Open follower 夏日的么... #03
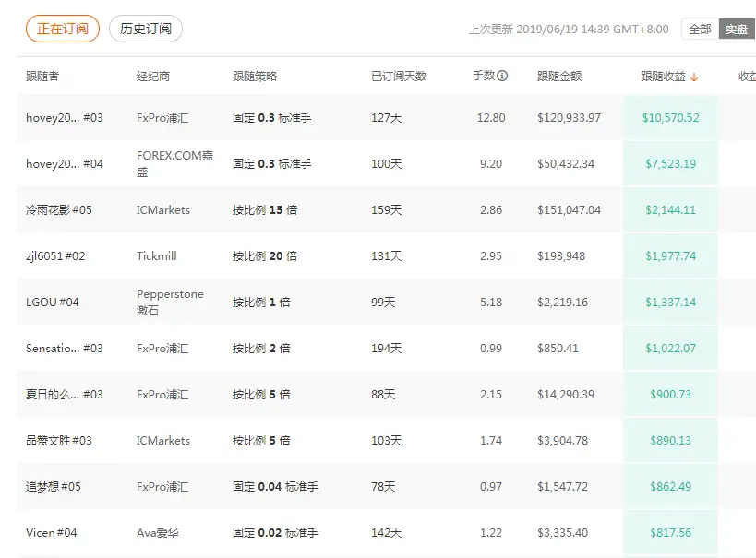Viewport: 756px width, 558px height. (65, 394)
